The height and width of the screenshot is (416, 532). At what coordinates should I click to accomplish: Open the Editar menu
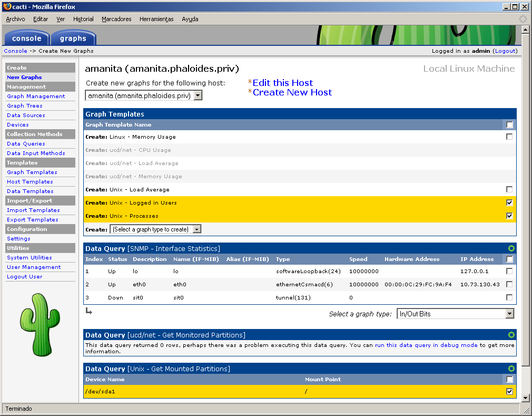(x=41, y=19)
